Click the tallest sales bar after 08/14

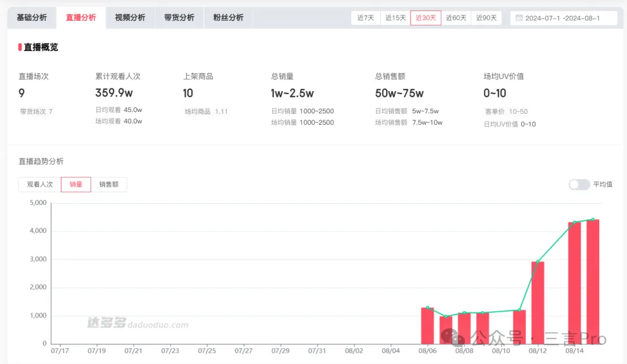coord(593,282)
